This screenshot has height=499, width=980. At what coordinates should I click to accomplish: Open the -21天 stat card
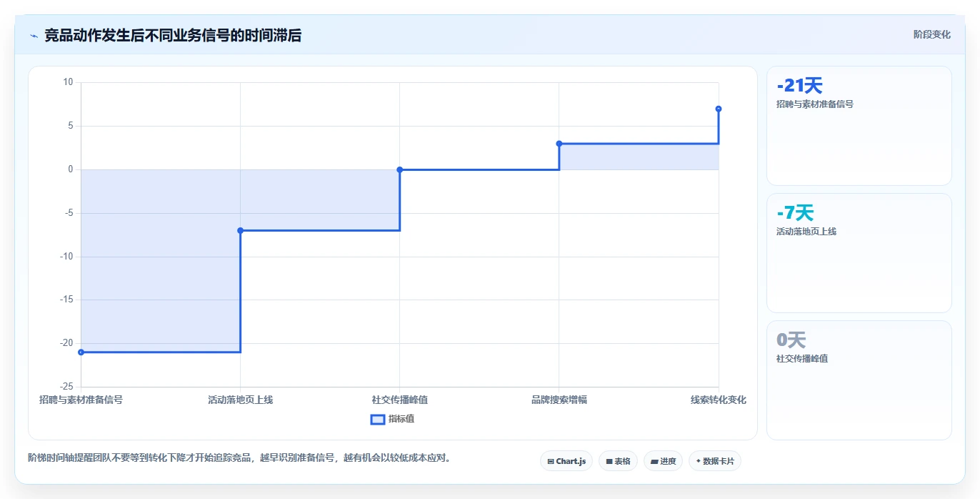pyautogui.click(x=859, y=126)
